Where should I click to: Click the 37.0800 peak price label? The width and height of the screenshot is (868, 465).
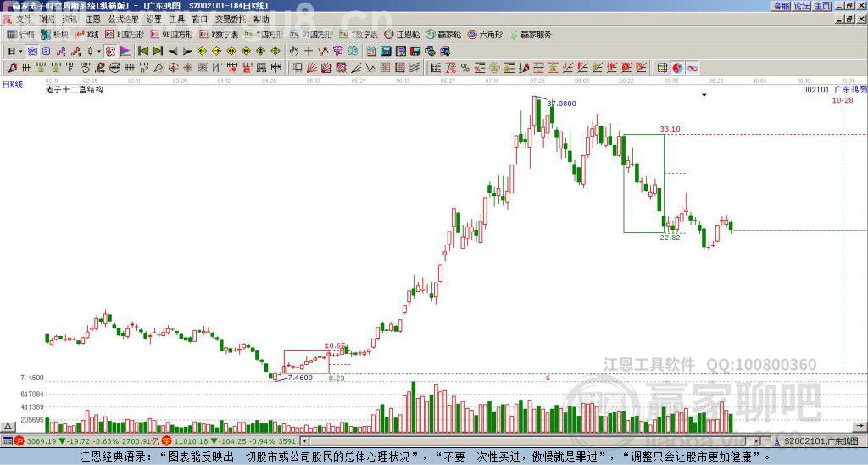click(x=561, y=104)
